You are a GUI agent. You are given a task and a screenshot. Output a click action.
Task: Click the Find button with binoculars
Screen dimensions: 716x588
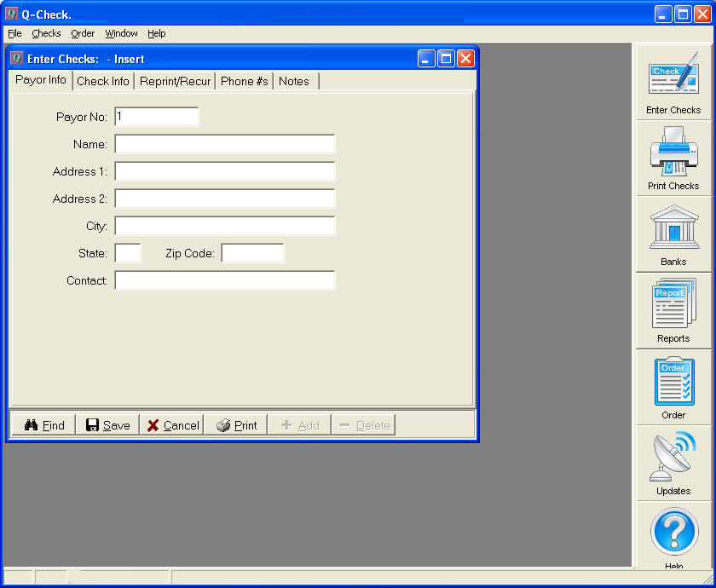(43, 425)
